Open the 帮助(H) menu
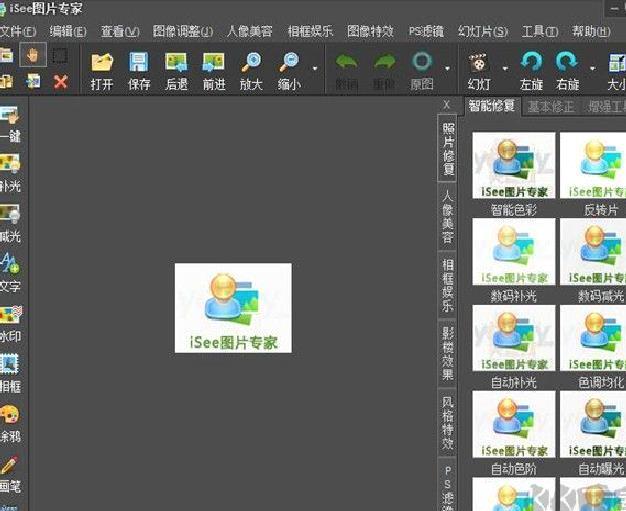The image size is (626, 511). [591, 31]
